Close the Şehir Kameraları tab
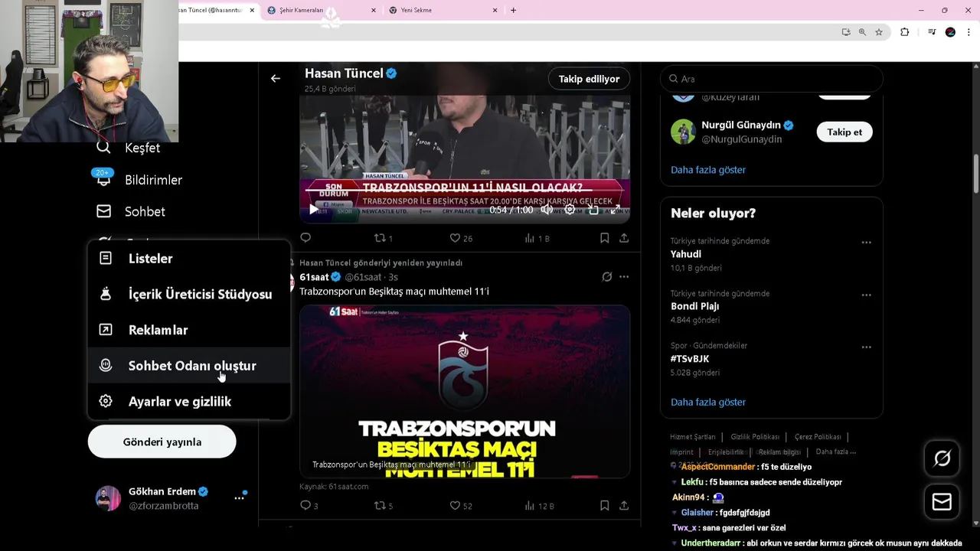Image resolution: width=980 pixels, height=551 pixels. (x=374, y=10)
